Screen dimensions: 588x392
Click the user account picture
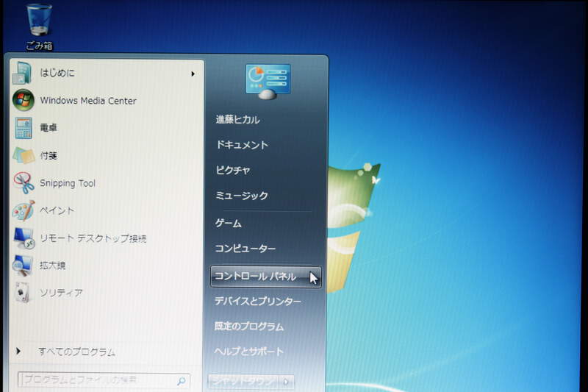click(268, 82)
